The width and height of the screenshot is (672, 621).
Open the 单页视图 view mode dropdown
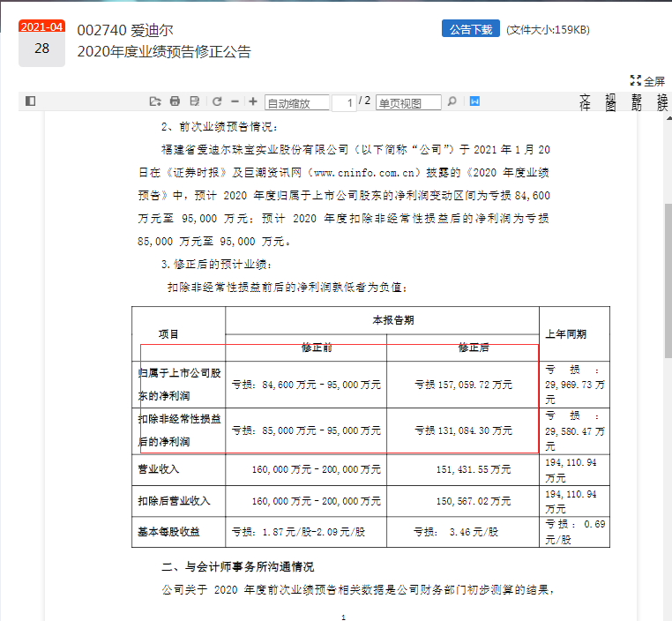tap(408, 103)
